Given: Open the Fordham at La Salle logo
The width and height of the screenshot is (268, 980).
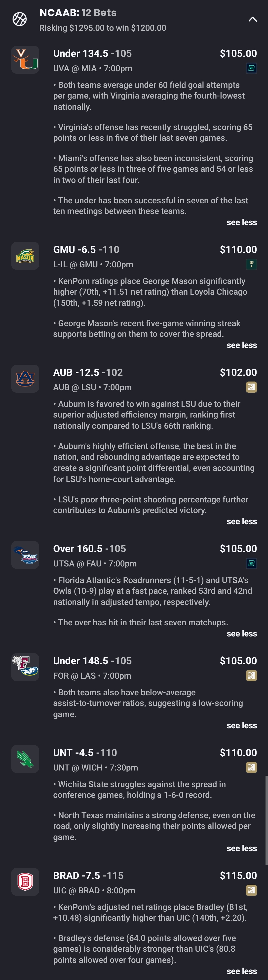Looking at the screenshot, I should pos(25,667).
